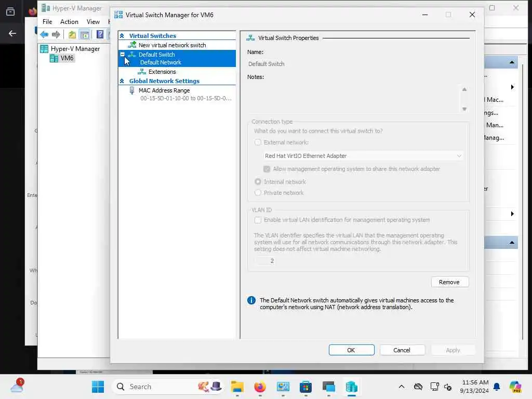Collapse the Virtual Switches section chevron
Screen dimensions: 532x399
click(122, 36)
